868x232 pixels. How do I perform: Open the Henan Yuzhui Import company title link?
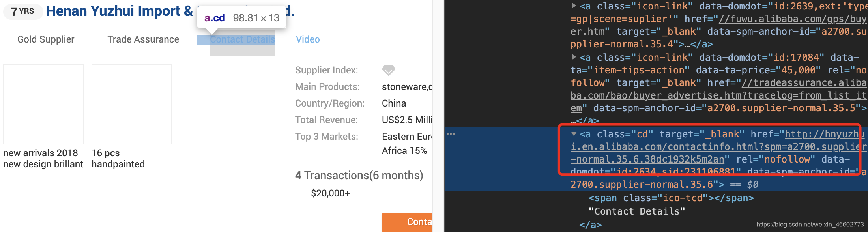[x=119, y=11]
